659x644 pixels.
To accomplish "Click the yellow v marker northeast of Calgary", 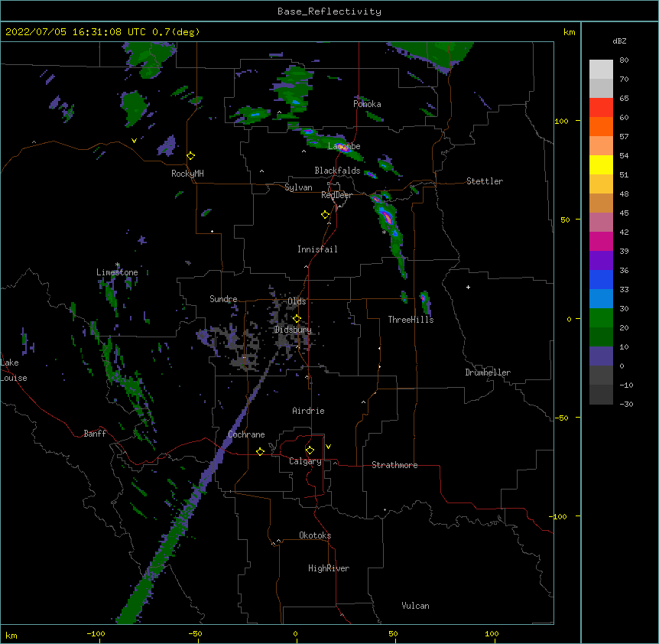I will pos(328,447).
